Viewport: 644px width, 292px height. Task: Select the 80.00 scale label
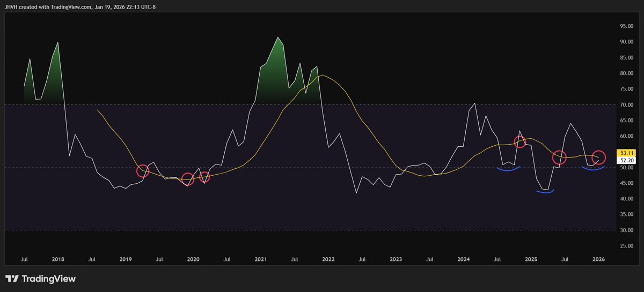point(627,73)
